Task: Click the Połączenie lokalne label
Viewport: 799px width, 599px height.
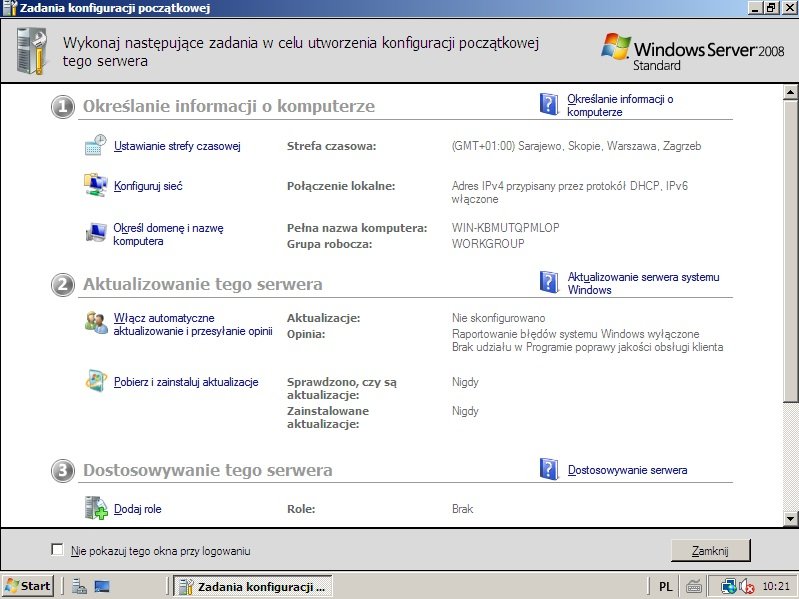Action: (x=341, y=186)
